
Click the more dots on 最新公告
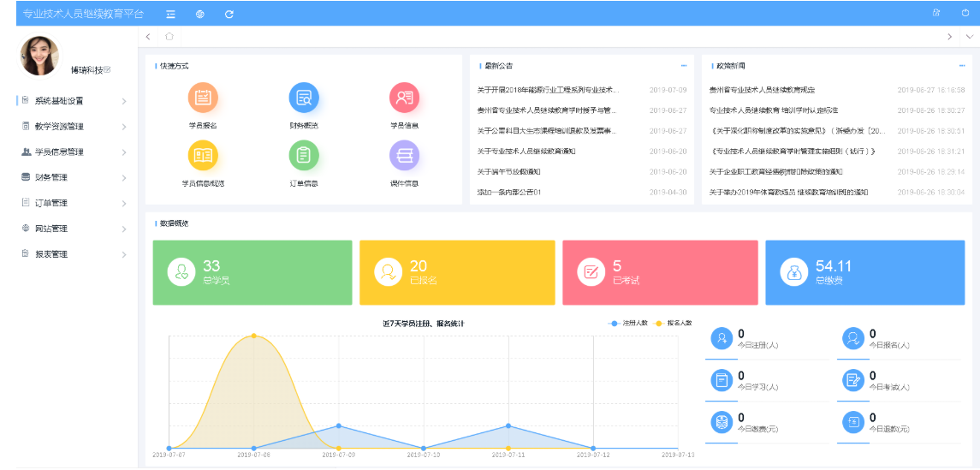(x=684, y=65)
